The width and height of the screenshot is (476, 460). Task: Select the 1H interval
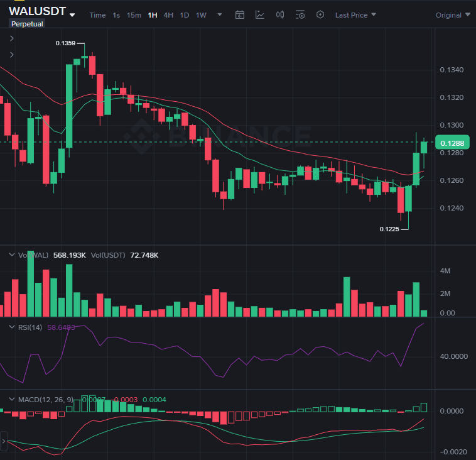153,15
